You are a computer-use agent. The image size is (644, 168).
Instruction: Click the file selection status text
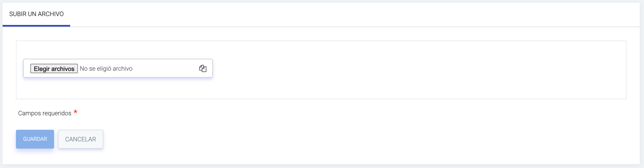coord(106,68)
